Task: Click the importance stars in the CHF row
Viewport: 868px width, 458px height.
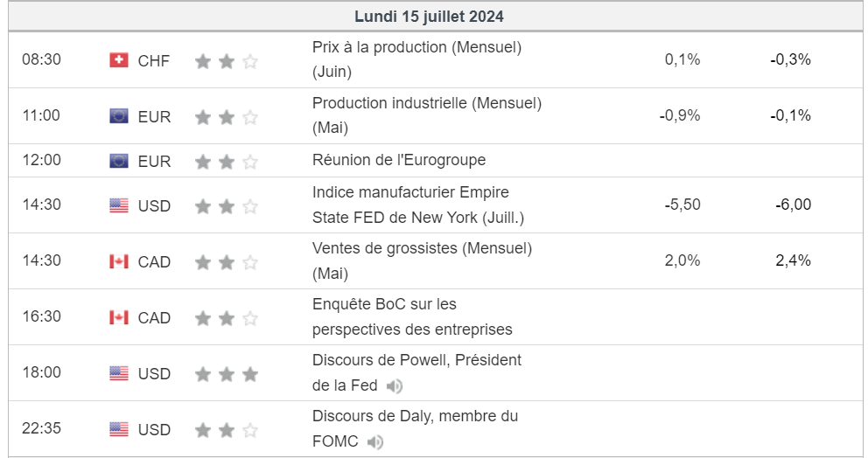Action: (227, 61)
